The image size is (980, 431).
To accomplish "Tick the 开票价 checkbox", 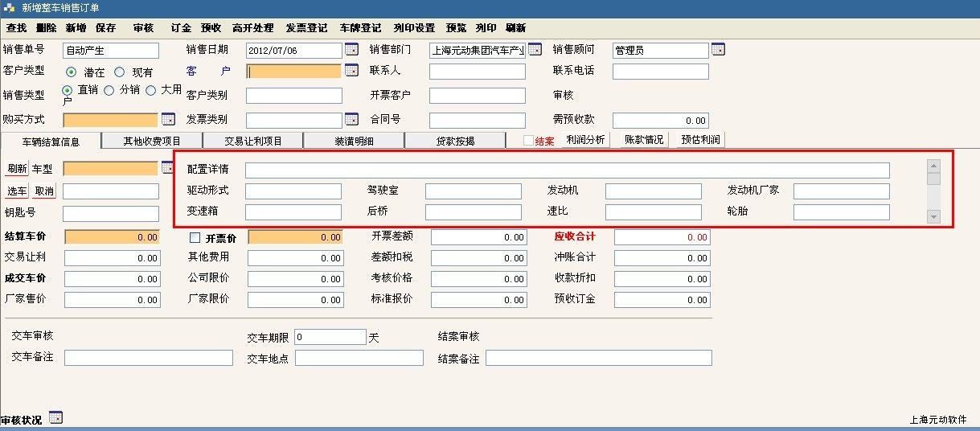I will 195,238.
